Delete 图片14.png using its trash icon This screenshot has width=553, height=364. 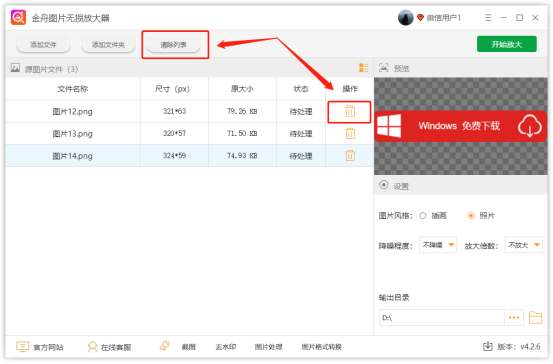350,156
